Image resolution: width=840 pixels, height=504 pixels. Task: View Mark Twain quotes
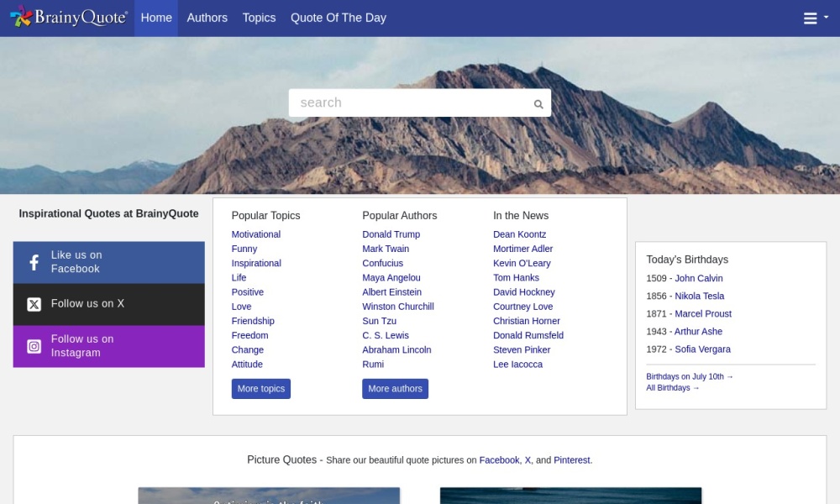[x=386, y=249]
